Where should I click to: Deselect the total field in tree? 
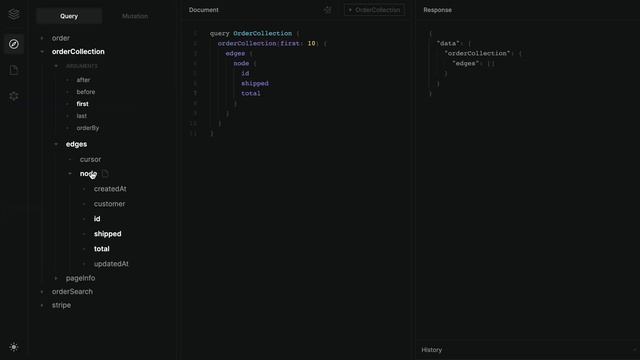click(102, 249)
